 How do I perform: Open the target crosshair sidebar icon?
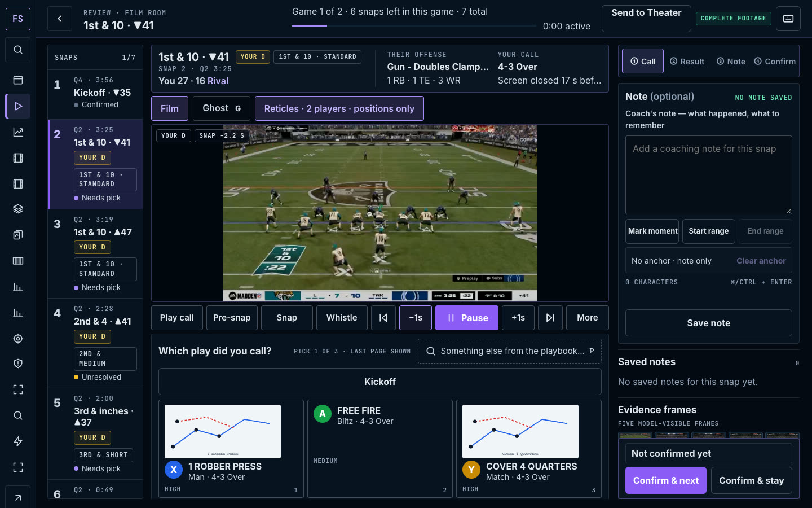pos(18,339)
